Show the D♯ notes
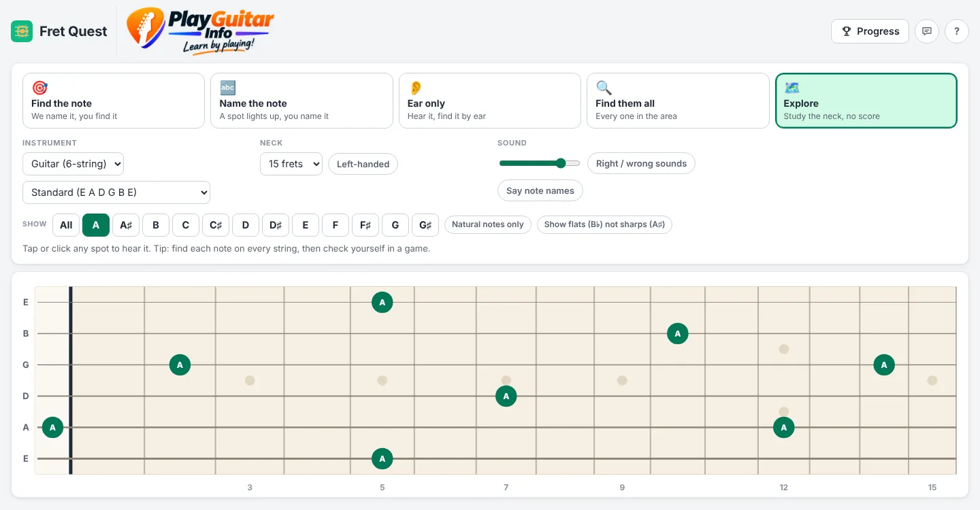The width and height of the screenshot is (980, 510). [x=276, y=225]
